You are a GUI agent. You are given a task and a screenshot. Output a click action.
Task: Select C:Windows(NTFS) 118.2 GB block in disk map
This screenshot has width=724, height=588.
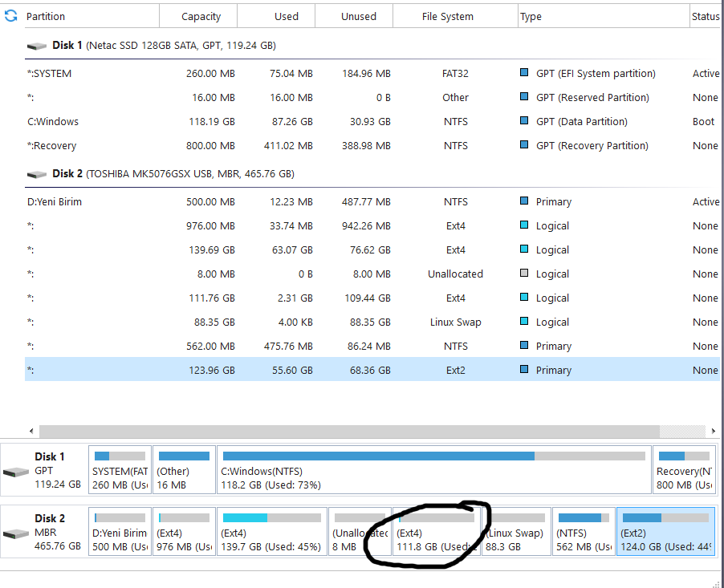(434, 469)
